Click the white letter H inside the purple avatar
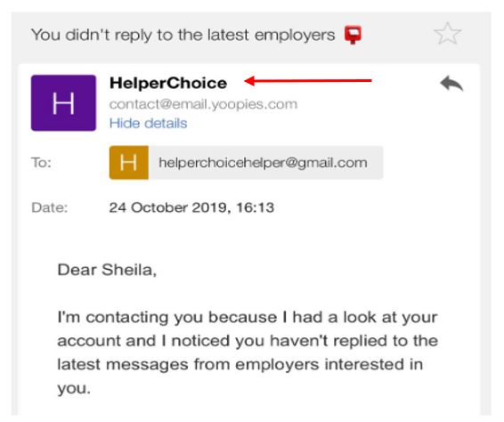 tap(63, 103)
